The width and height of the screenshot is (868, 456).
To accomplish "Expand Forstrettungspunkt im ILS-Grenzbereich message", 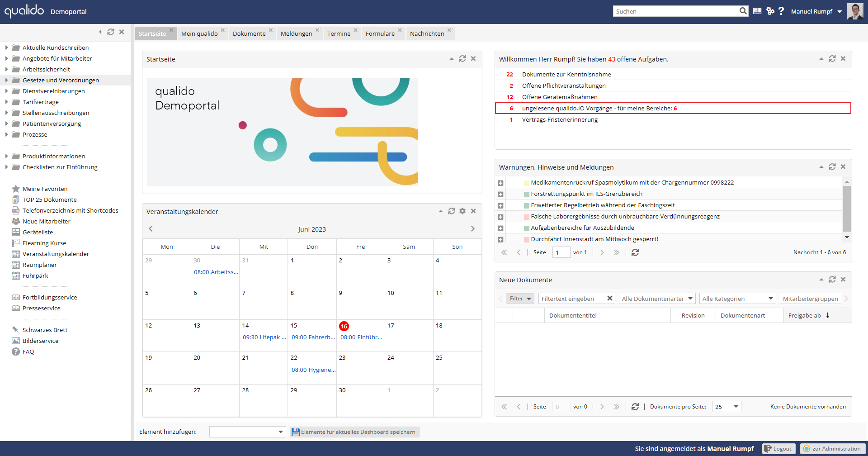I will 500,195.
